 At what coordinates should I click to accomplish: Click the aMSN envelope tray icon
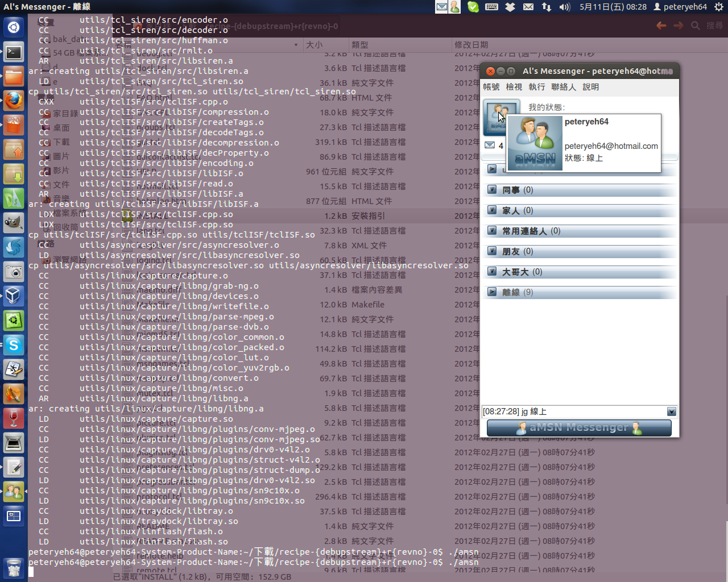[442, 7]
